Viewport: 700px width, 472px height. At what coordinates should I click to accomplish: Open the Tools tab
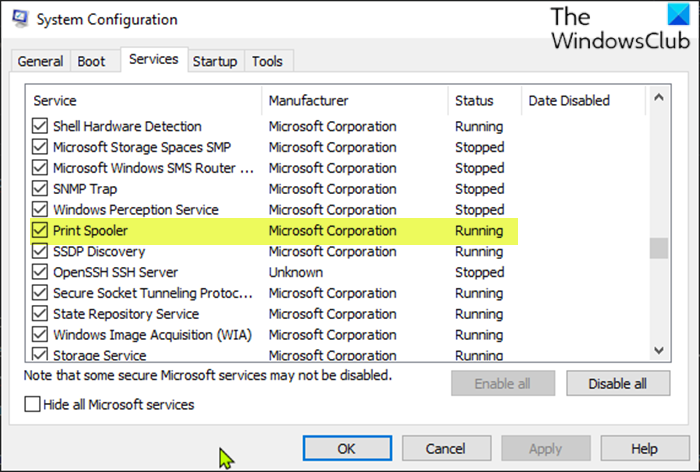pos(267,62)
